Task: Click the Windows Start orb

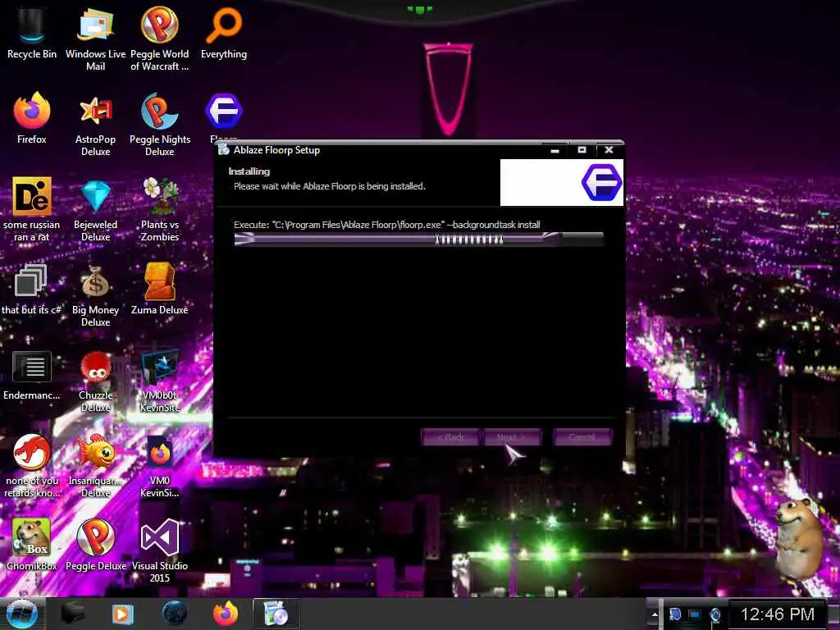Action: (22, 614)
